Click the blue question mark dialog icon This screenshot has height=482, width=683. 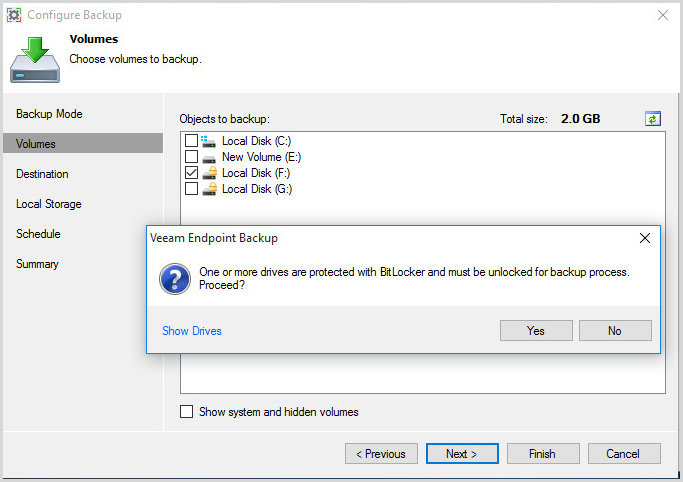175,279
